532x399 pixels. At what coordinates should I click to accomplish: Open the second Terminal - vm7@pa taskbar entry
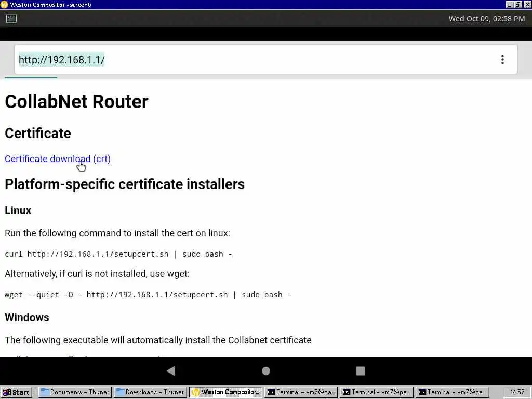click(376, 392)
